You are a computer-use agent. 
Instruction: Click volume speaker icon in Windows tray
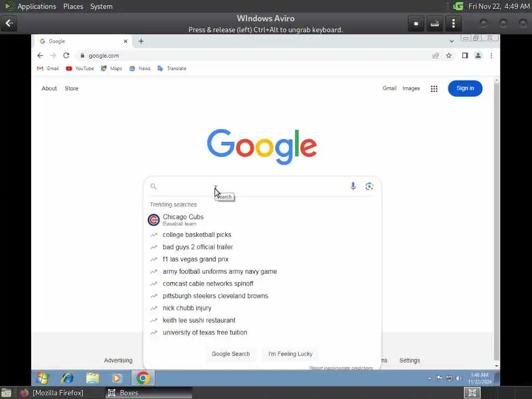coord(459,378)
